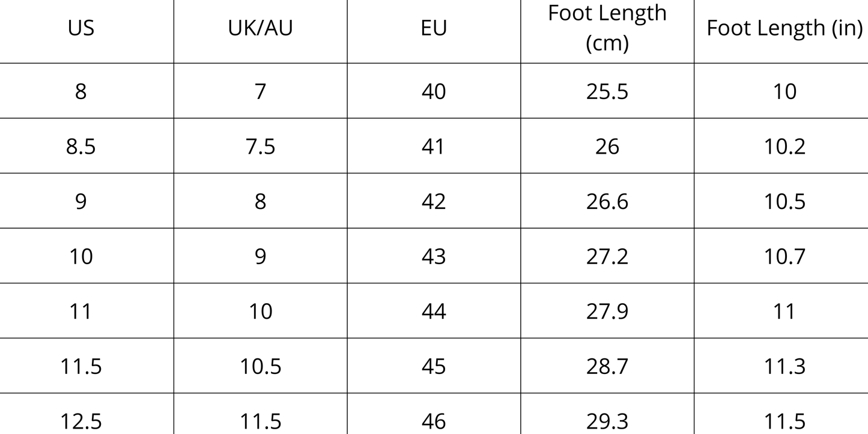The width and height of the screenshot is (868, 434).
Task: Select the EU size 46 cell
Action: 434,421
